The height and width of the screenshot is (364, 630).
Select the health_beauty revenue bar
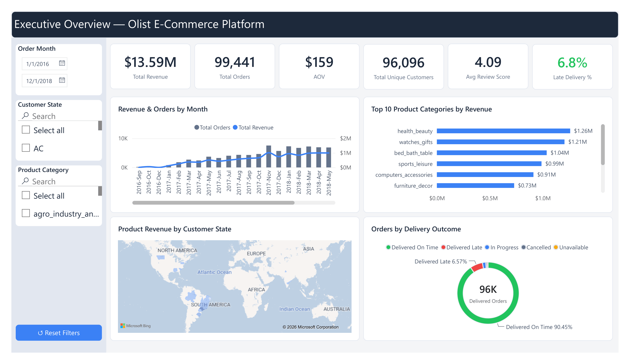(503, 131)
